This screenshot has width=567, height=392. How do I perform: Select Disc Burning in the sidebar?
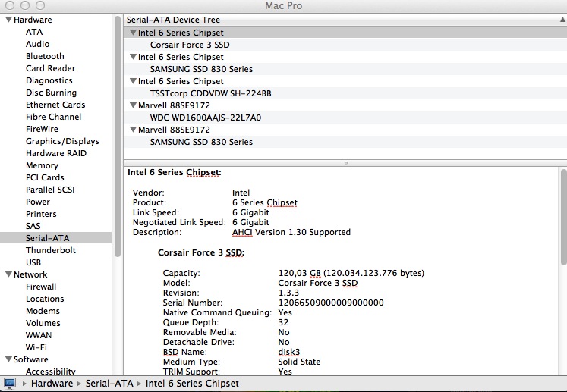tap(51, 93)
